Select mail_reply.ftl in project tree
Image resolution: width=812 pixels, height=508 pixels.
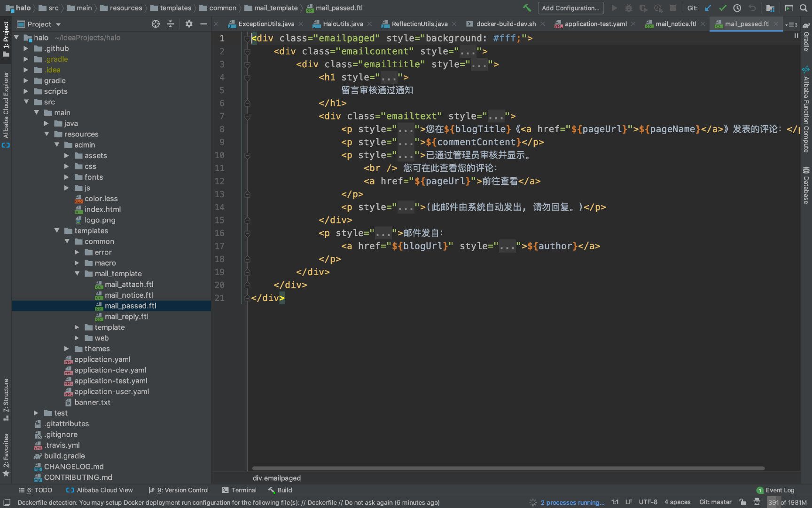126,317
